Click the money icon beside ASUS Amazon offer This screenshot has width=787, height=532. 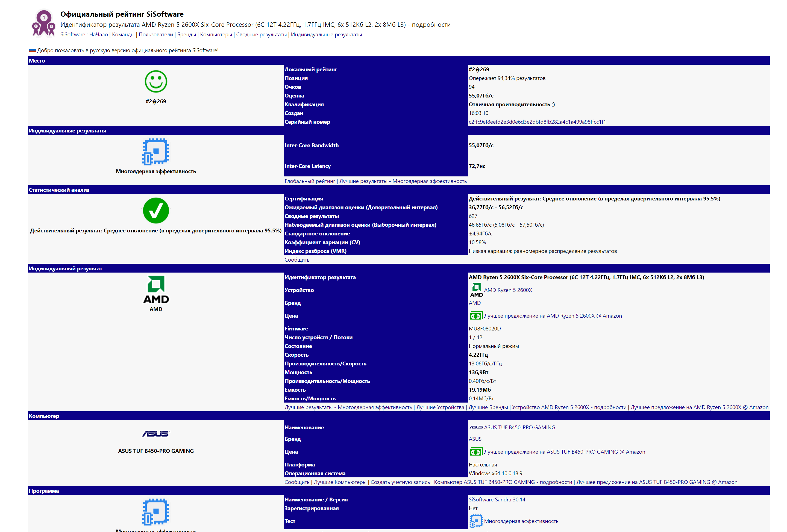coord(475,452)
